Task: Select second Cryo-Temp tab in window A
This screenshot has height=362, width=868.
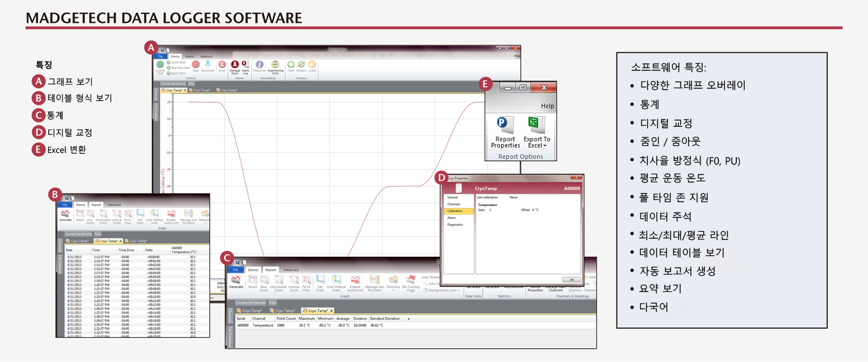Action: [x=201, y=90]
